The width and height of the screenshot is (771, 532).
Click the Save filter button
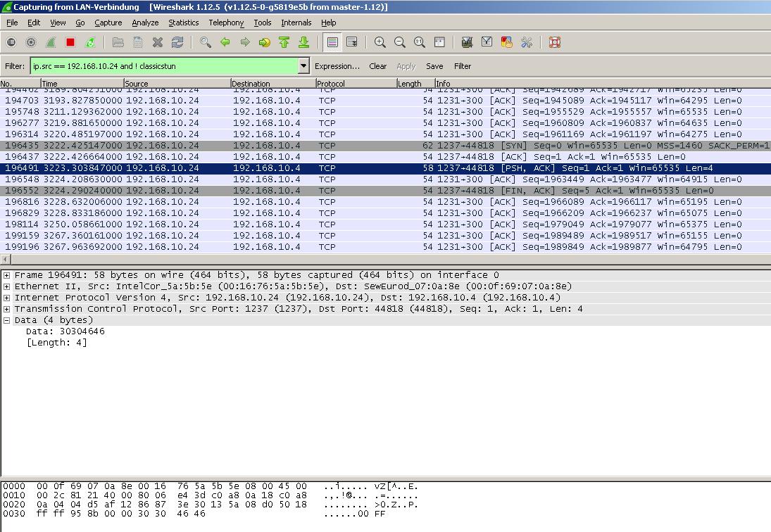pyautogui.click(x=434, y=66)
